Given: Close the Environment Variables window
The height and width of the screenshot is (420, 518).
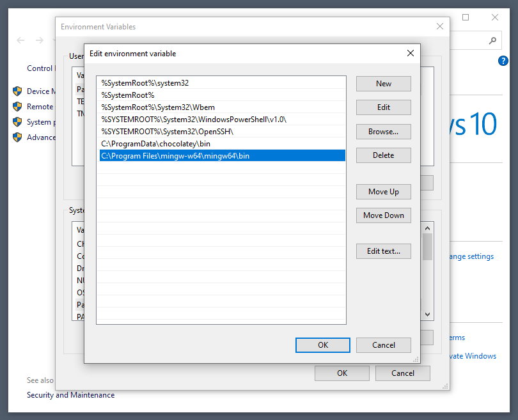Looking at the screenshot, I should point(440,26).
